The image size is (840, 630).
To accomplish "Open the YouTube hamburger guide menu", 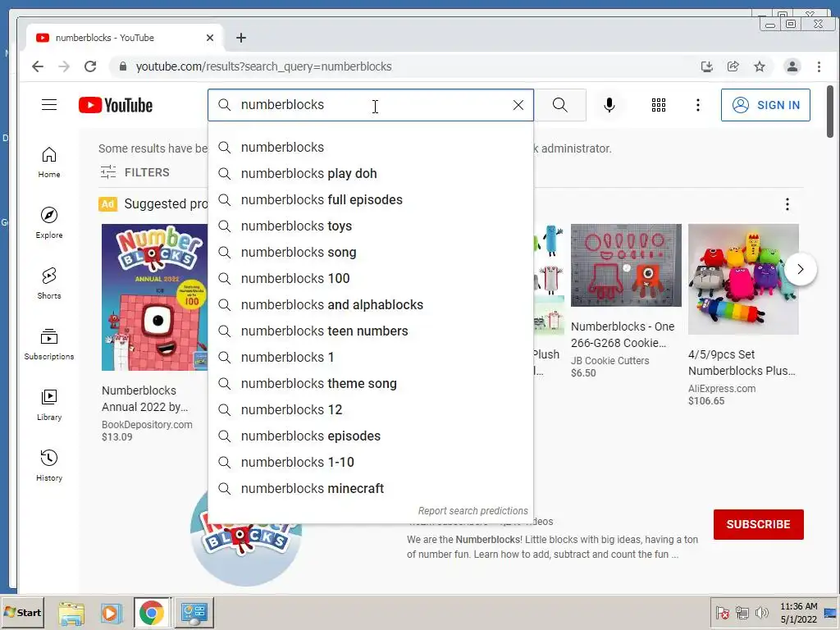I will point(49,104).
